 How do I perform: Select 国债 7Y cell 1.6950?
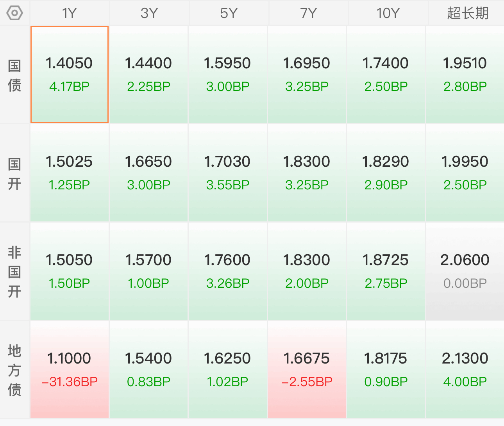tap(307, 75)
